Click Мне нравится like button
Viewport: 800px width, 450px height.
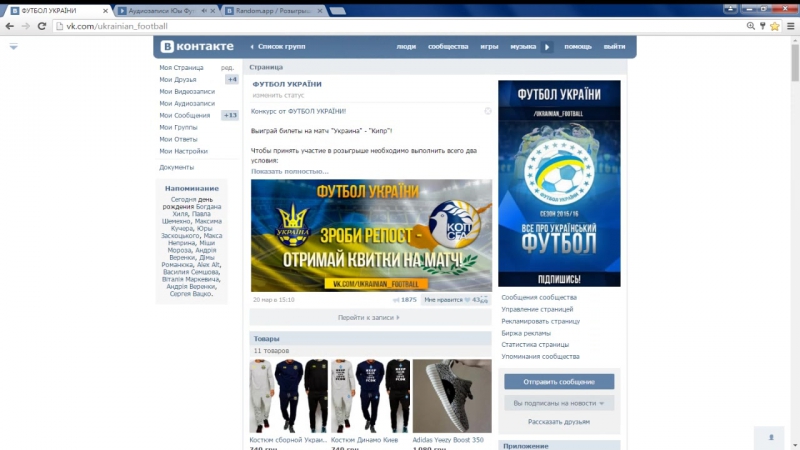pos(456,300)
